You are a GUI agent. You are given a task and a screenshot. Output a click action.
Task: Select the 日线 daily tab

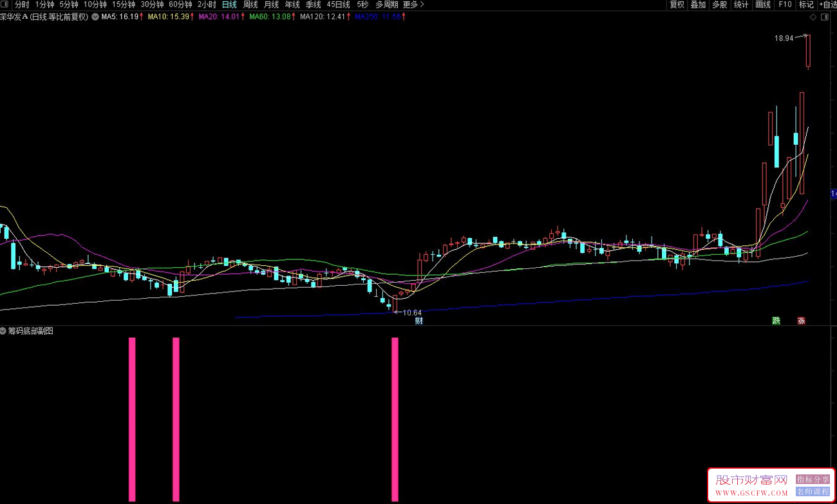point(229,5)
